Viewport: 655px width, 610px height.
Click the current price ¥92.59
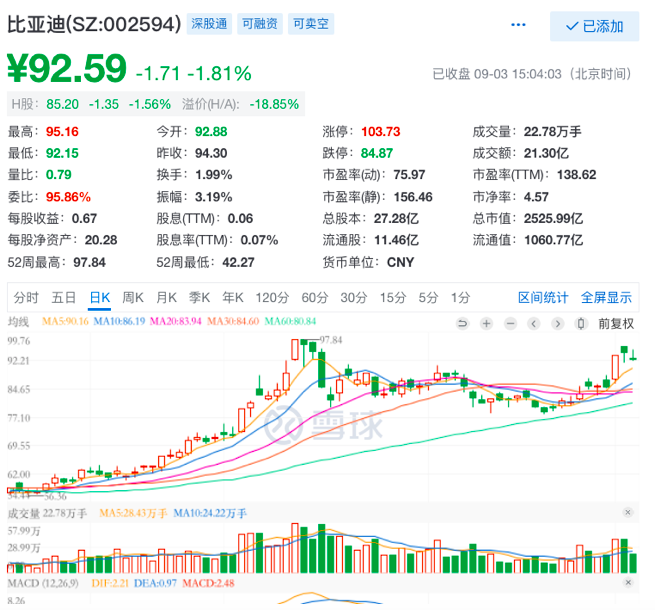[x=67, y=69]
